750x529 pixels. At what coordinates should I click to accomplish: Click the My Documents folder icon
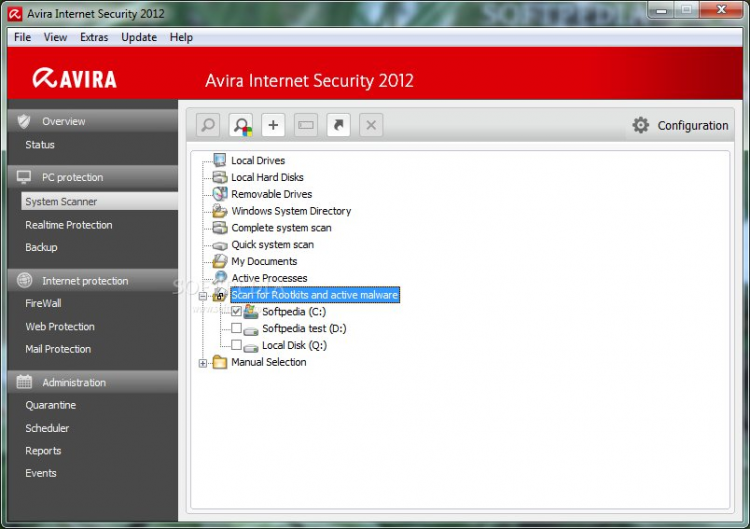220,261
